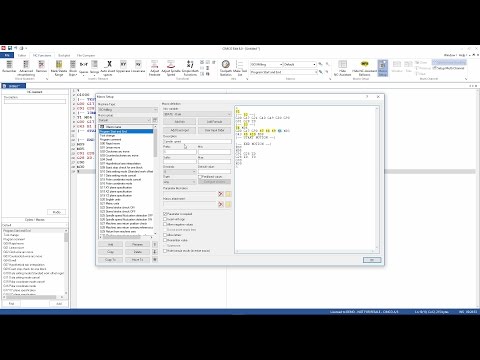
Task: Click the Macro Setup ribbon icon
Action: pos(383,68)
